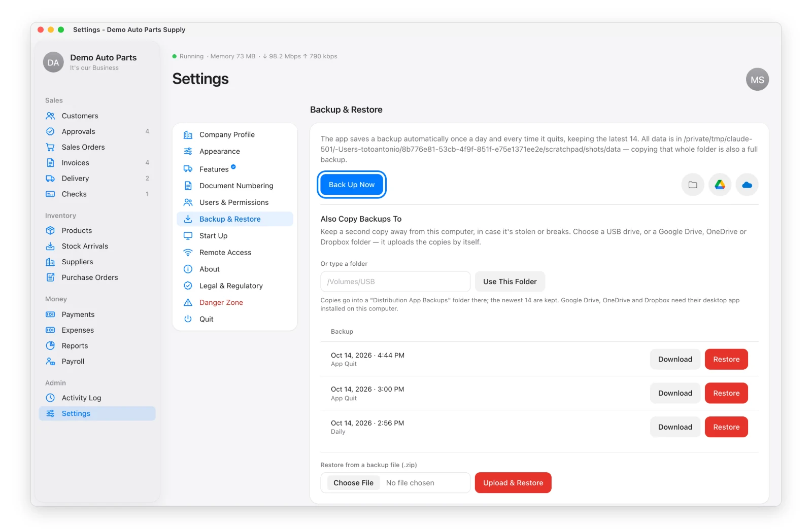Click the Delivery truck icon in sidebar

coord(50,179)
